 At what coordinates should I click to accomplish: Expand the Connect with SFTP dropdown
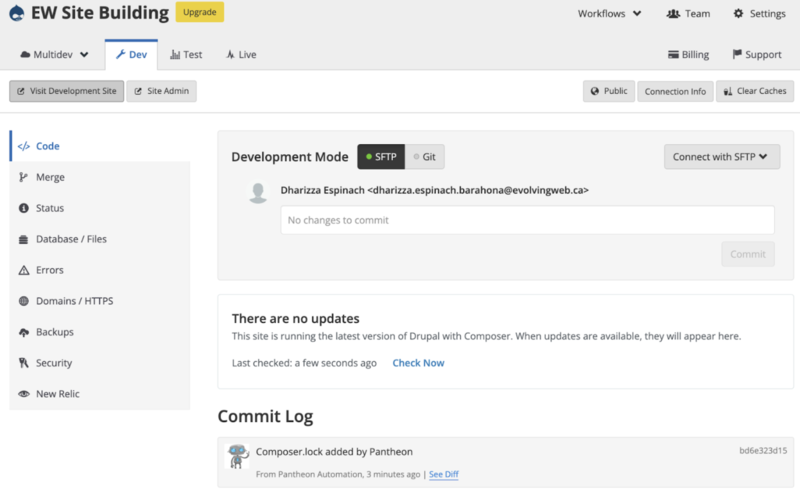[721, 157]
